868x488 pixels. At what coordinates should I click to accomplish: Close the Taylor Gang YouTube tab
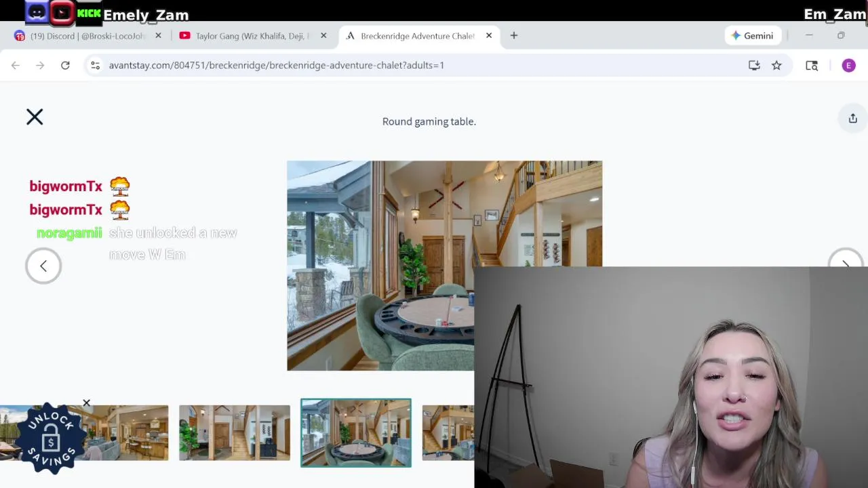(323, 36)
